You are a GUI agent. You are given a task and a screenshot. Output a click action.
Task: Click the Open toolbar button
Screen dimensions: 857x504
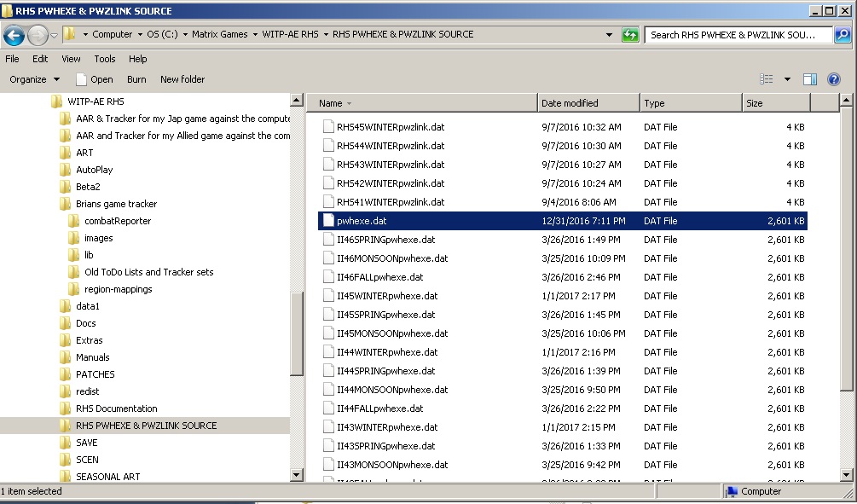(x=95, y=79)
